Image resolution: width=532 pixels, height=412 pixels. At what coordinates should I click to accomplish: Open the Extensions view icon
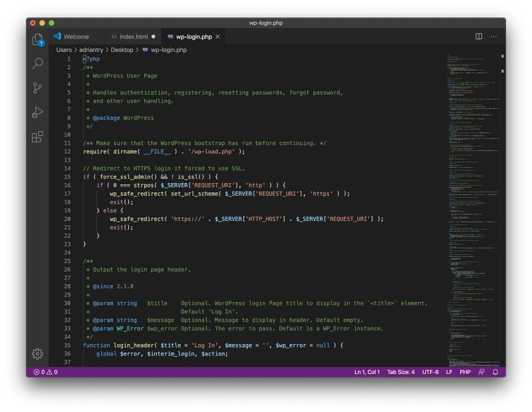tap(37, 137)
